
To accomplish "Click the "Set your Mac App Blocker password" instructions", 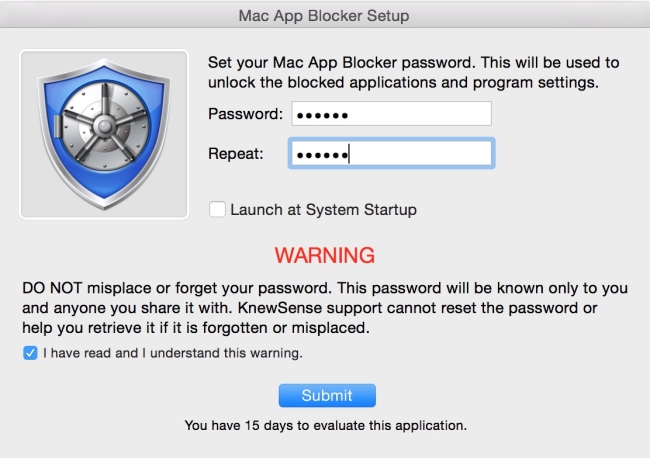I will (x=413, y=62).
